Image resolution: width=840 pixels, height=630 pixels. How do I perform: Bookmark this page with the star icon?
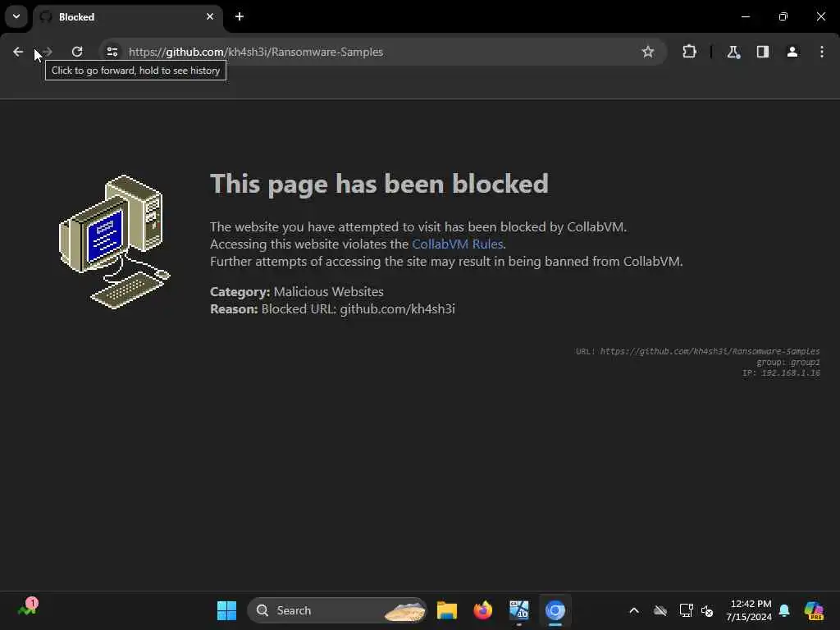pyautogui.click(x=648, y=52)
